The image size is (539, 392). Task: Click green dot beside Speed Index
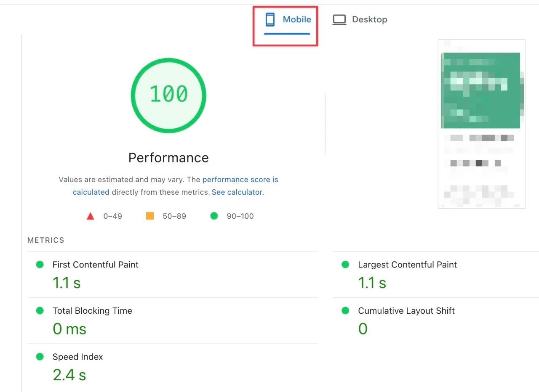pyautogui.click(x=40, y=357)
